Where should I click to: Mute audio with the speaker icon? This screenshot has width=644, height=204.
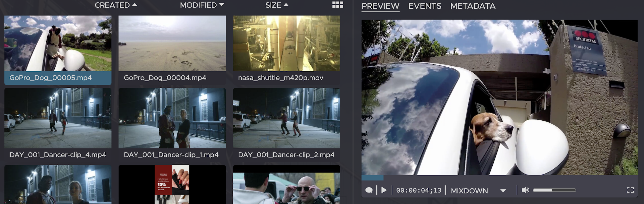coord(525,190)
